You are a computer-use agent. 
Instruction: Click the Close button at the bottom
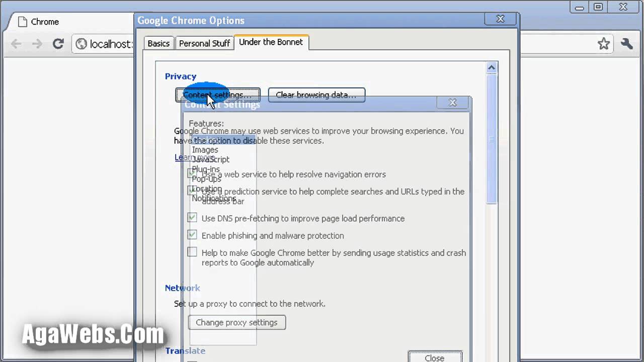click(x=435, y=357)
